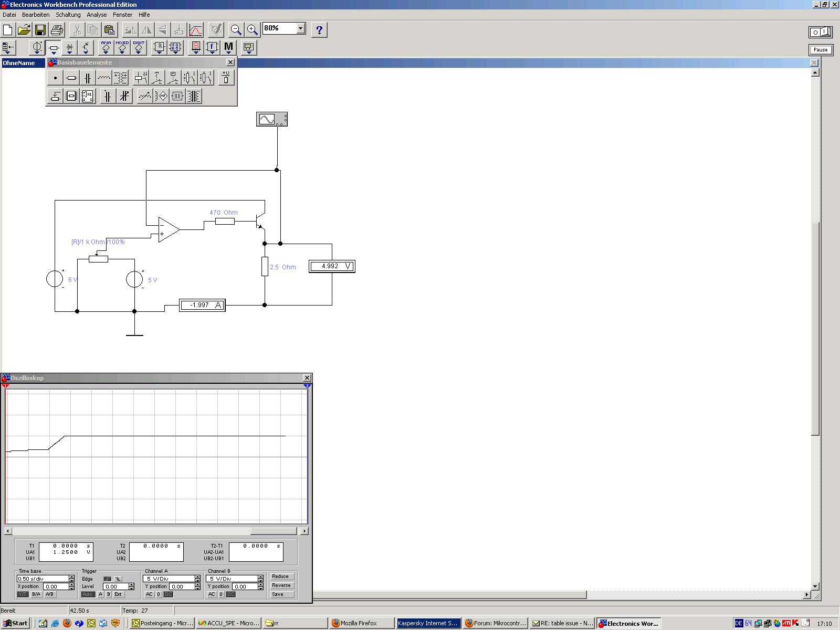Pick the inductor component from the palette
This screenshot has height=630, width=840.
click(104, 78)
